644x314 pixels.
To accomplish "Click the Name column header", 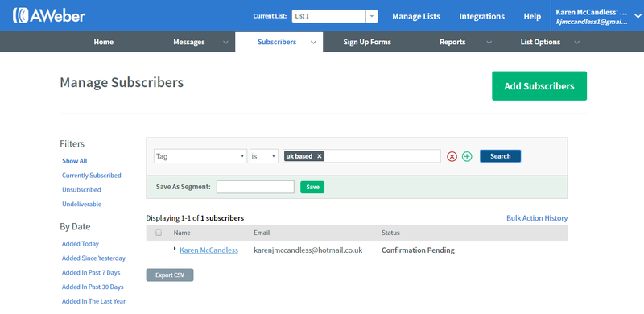I will (182, 233).
